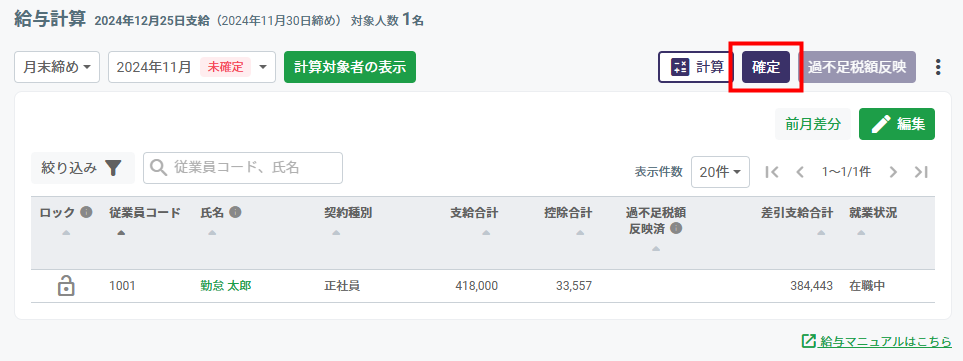
Task: Toggle the lock icon for employee 1001
Action: click(x=66, y=286)
